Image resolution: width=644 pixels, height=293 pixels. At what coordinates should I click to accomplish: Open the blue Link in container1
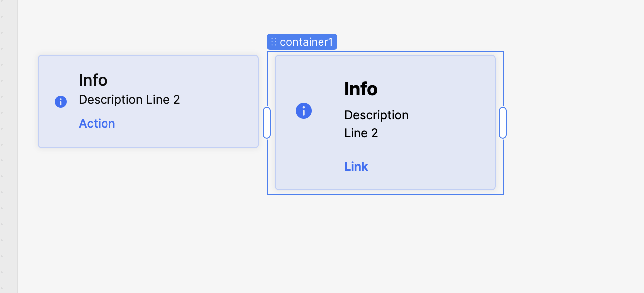tap(356, 167)
